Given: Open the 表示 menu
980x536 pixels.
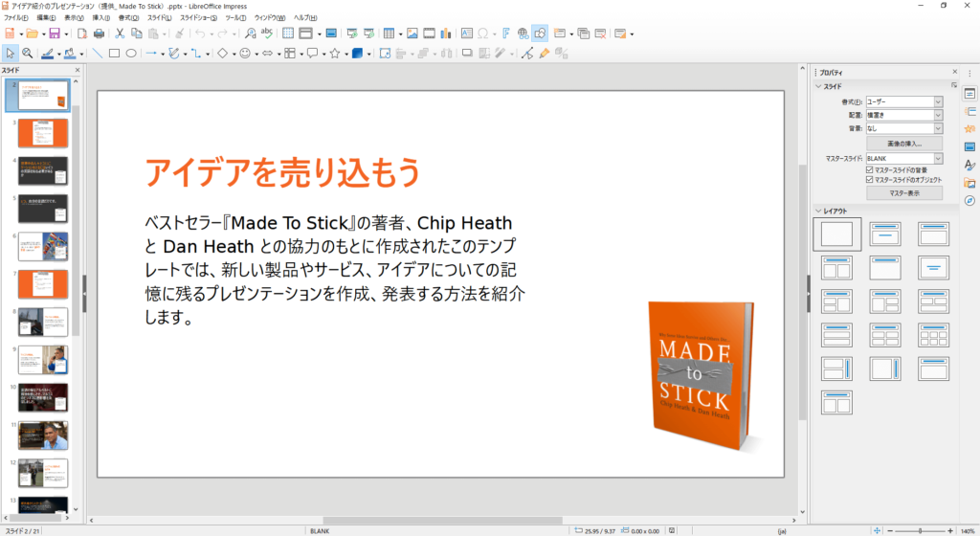Looking at the screenshot, I should 74,17.
